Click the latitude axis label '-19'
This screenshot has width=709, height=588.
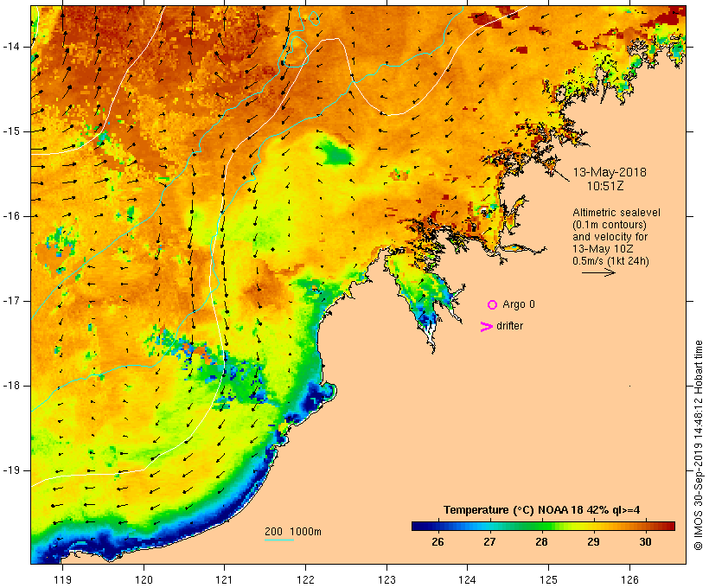[x=11, y=470]
